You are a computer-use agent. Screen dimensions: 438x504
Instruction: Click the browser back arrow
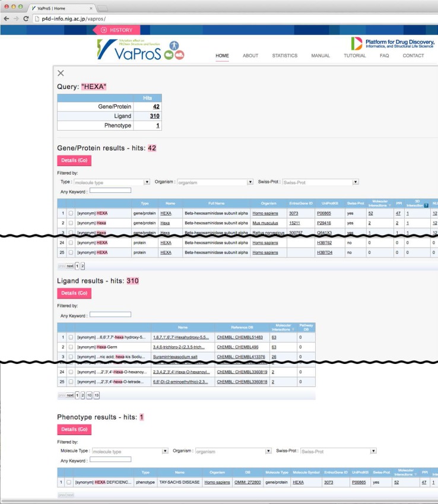(x=6, y=19)
